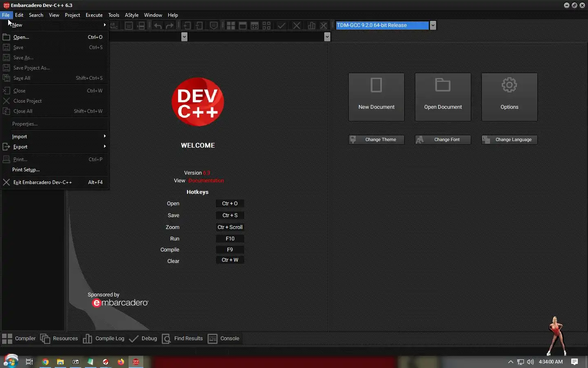Open the AStyle menu
Viewport: 588px width, 368px height.
[131, 15]
